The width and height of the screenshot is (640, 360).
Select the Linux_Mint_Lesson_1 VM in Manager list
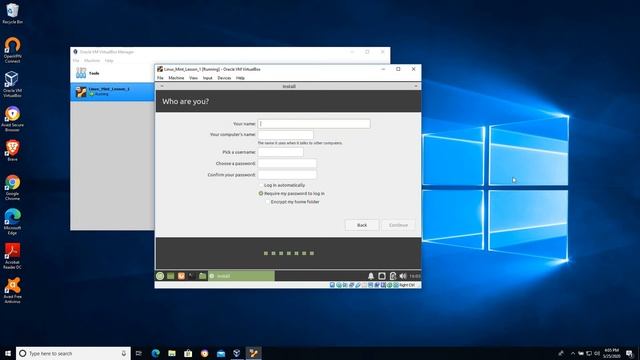tap(112, 91)
